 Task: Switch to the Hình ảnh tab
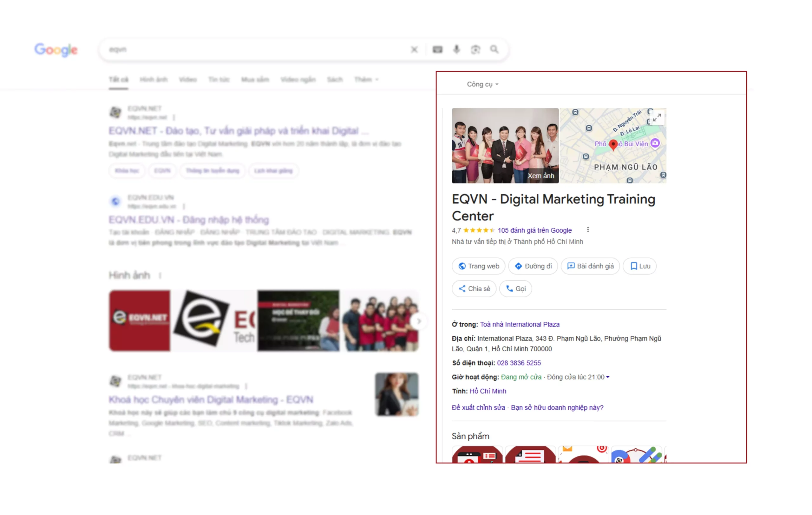point(154,80)
